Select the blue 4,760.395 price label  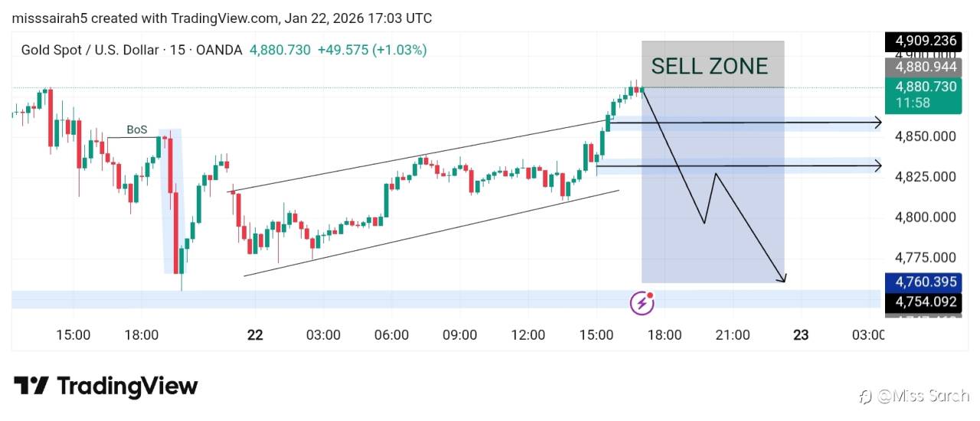(923, 282)
